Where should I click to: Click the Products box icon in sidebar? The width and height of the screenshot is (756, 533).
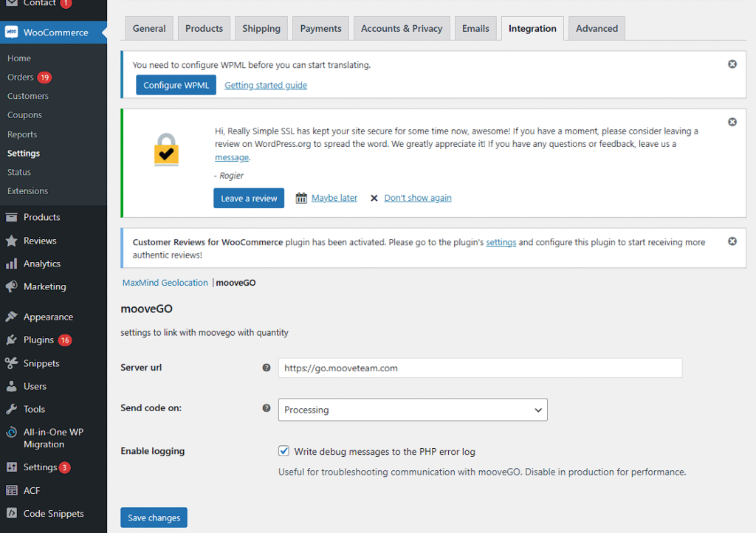tap(12, 217)
